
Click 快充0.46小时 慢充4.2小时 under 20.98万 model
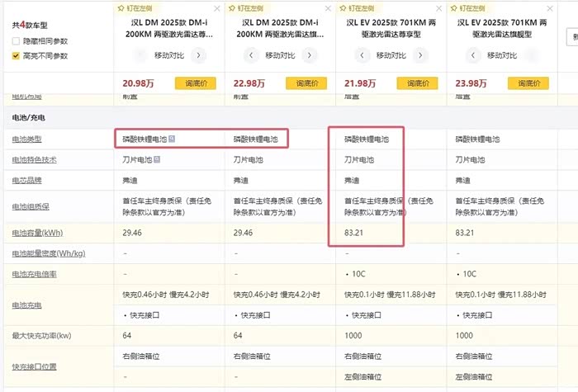(x=166, y=295)
